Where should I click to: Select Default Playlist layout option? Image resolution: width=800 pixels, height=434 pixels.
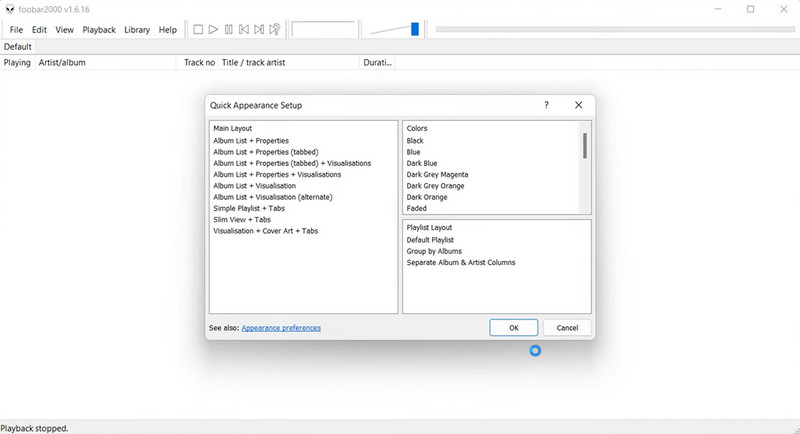(430, 240)
